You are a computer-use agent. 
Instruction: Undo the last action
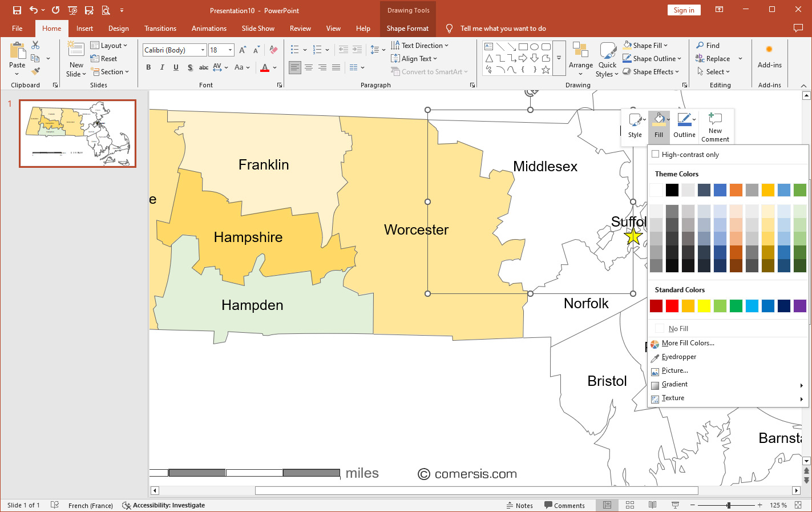[34, 10]
